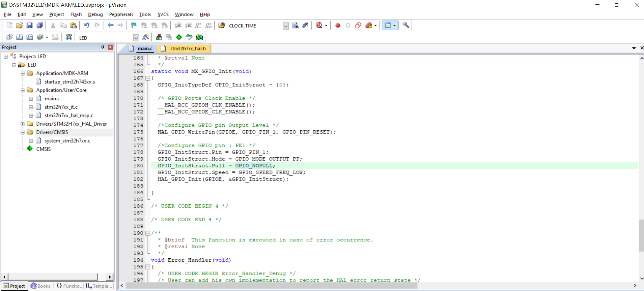Download to flash with the LOAD icon
Viewport: 644px width, 291px height.
click(x=69, y=37)
